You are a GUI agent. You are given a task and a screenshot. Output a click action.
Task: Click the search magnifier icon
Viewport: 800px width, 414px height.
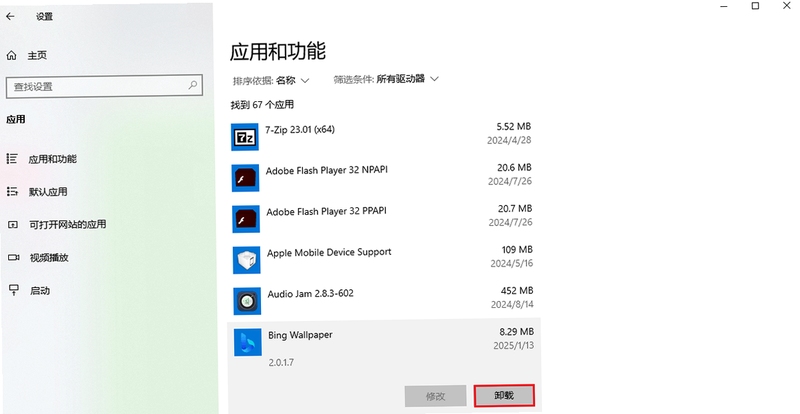point(193,85)
